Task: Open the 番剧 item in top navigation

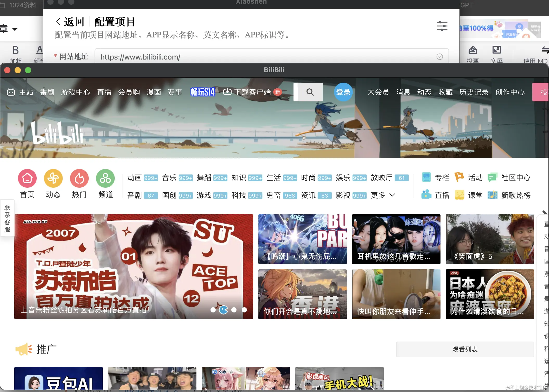Action: pos(47,92)
